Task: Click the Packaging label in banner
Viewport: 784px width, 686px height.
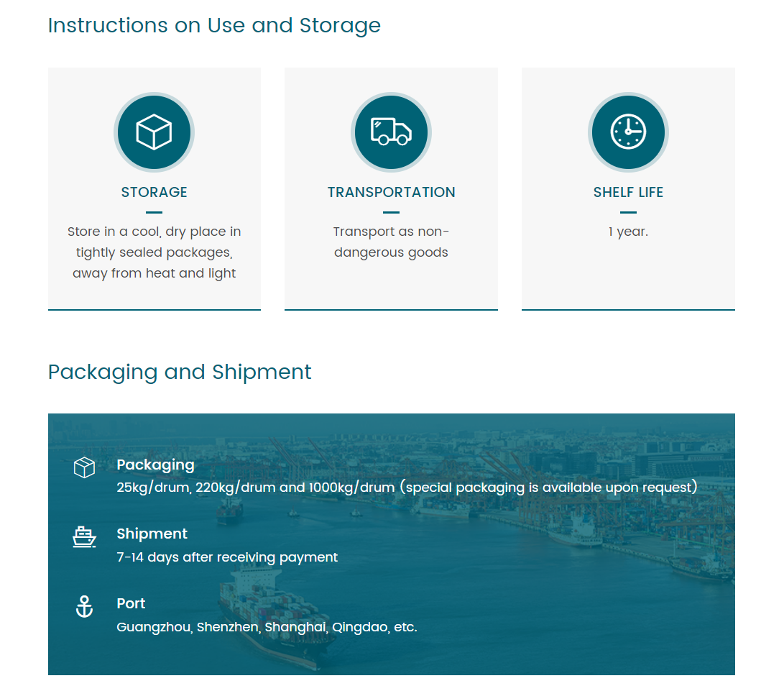Action: click(155, 465)
